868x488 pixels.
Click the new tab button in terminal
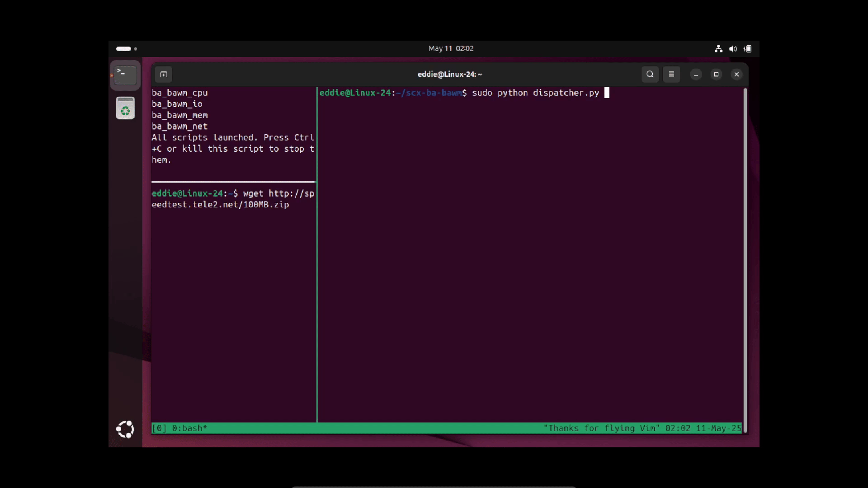point(164,74)
